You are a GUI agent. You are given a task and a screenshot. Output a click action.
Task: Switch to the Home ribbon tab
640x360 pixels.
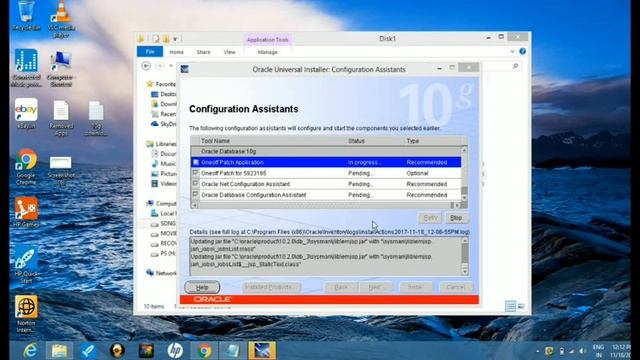pyautogui.click(x=176, y=52)
